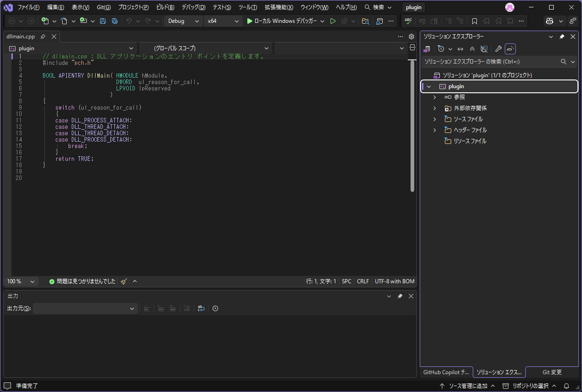Toggle SPC whitespace indicator in status bar
Viewport: 582px width, 392px height.
[347, 281]
